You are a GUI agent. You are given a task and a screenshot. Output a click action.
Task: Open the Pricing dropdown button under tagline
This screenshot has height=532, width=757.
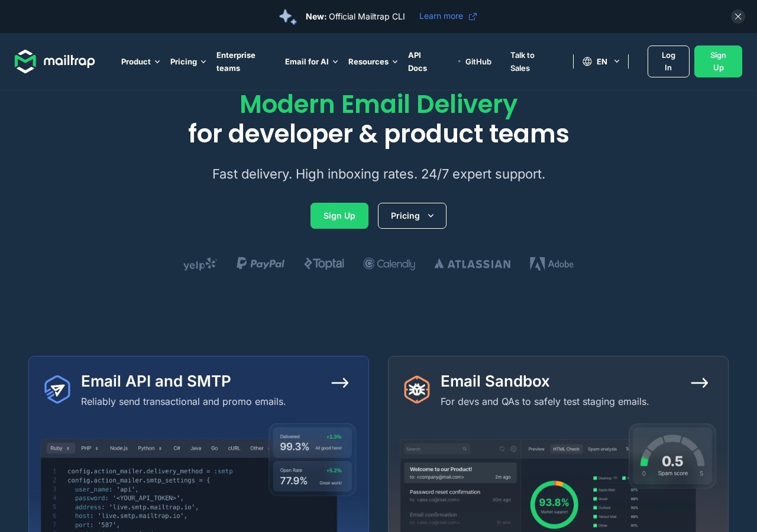click(412, 216)
